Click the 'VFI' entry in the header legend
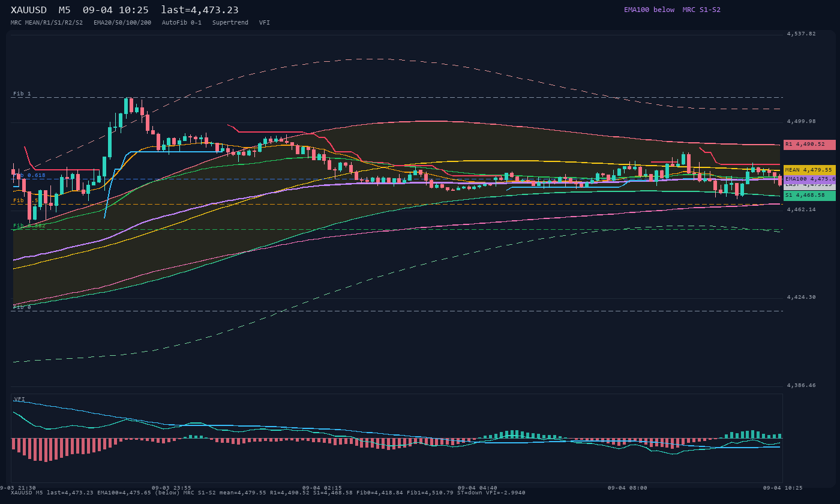The image size is (840, 504). pos(265,22)
